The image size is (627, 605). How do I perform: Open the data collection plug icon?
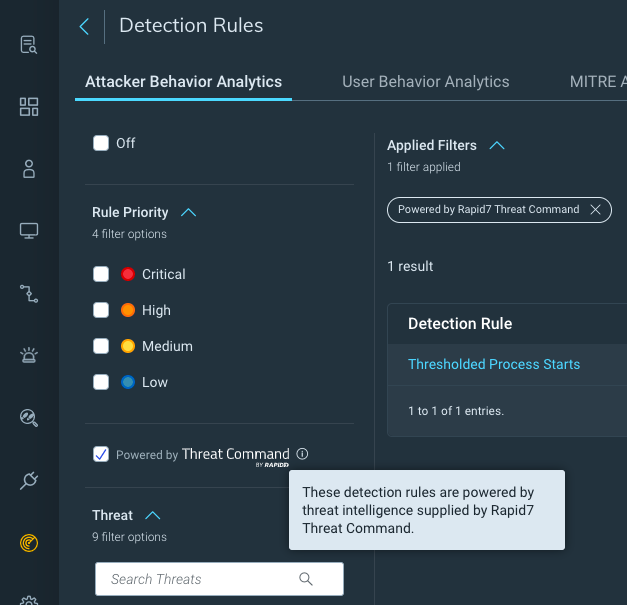tap(29, 480)
